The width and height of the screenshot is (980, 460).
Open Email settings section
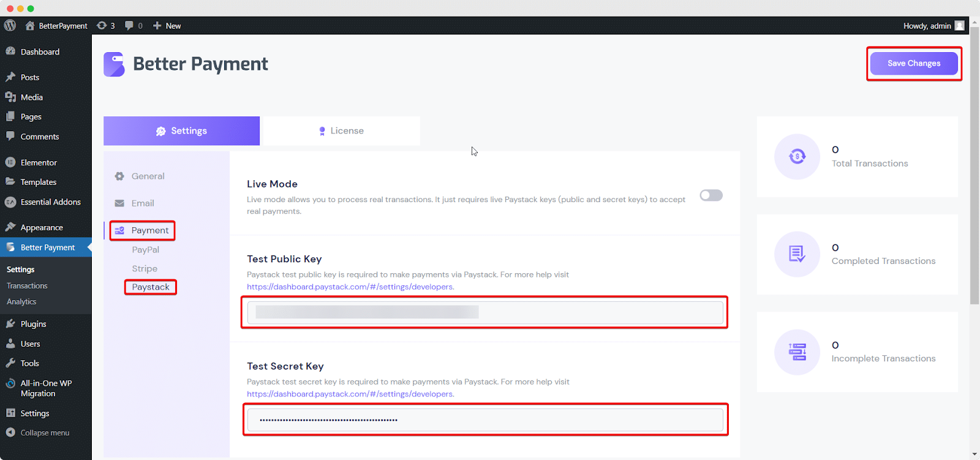[x=134, y=203]
